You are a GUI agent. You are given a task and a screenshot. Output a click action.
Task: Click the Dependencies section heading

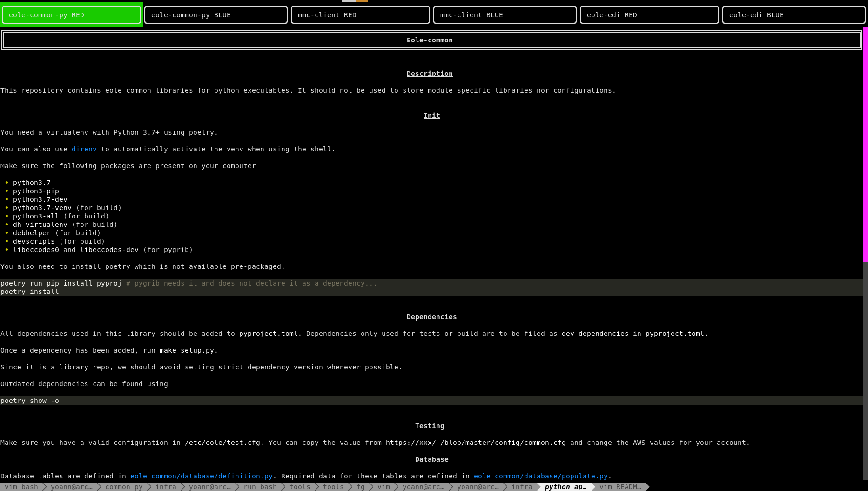(x=431, y=317)
